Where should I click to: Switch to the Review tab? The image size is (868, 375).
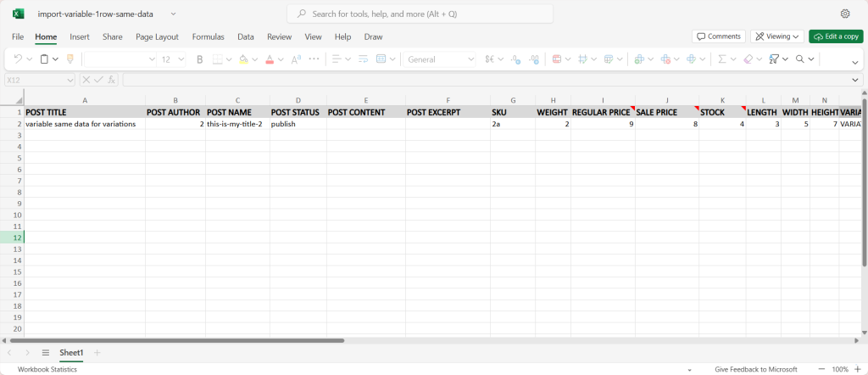point(279,36)
